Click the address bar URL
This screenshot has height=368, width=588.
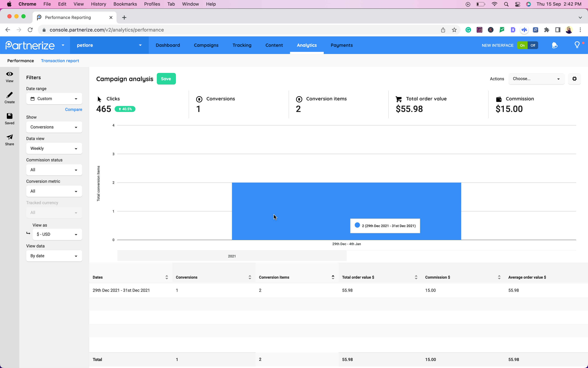click(107, 30)
